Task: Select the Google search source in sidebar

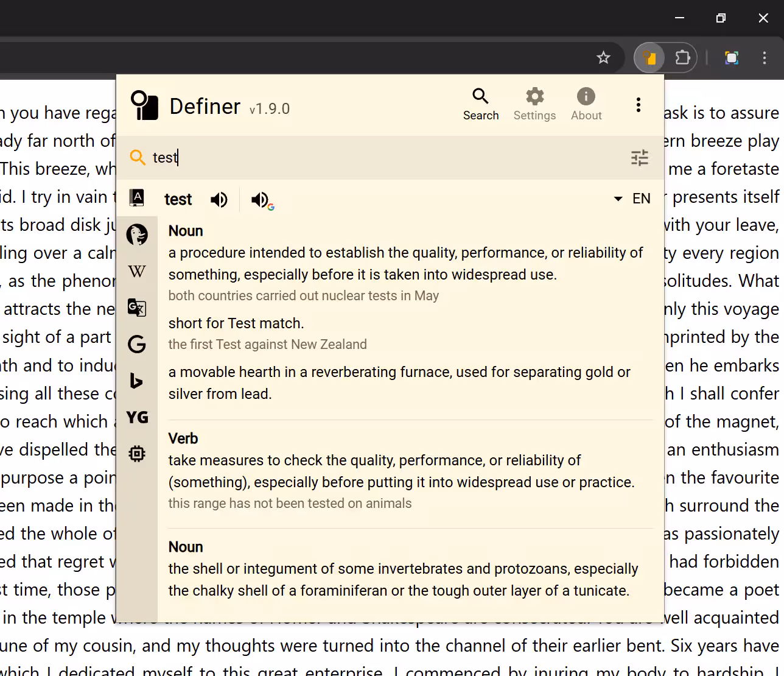Action: pos(137,344)
